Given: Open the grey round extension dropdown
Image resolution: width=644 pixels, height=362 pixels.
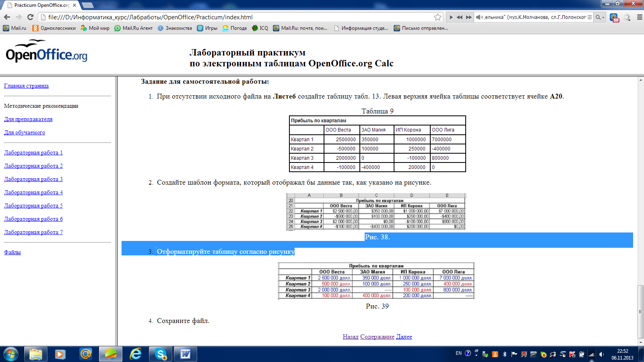Looking at the screenshot, I should pos(627,17).
